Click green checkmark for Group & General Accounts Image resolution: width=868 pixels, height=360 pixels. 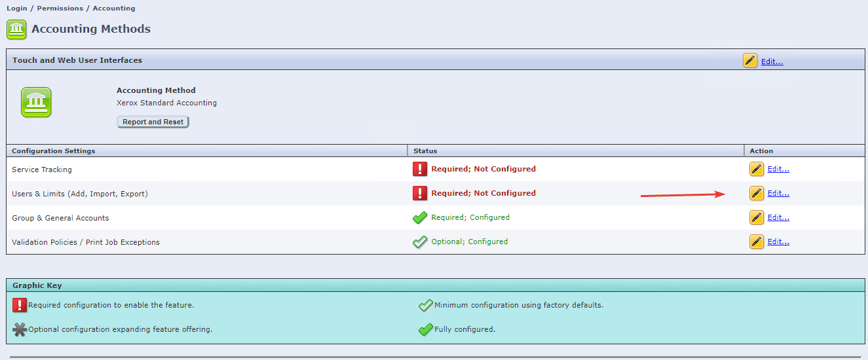(x=420, y=217)
